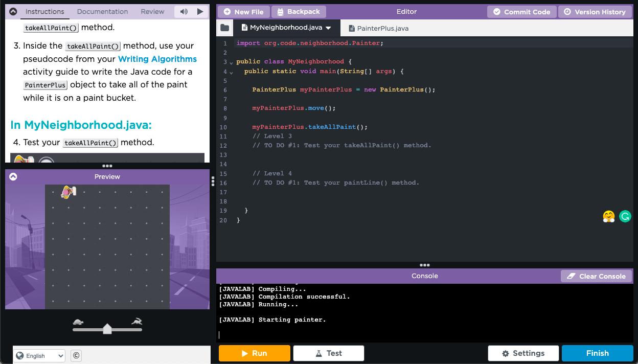Click the fast rabbit speed icon

coord(136,322)
